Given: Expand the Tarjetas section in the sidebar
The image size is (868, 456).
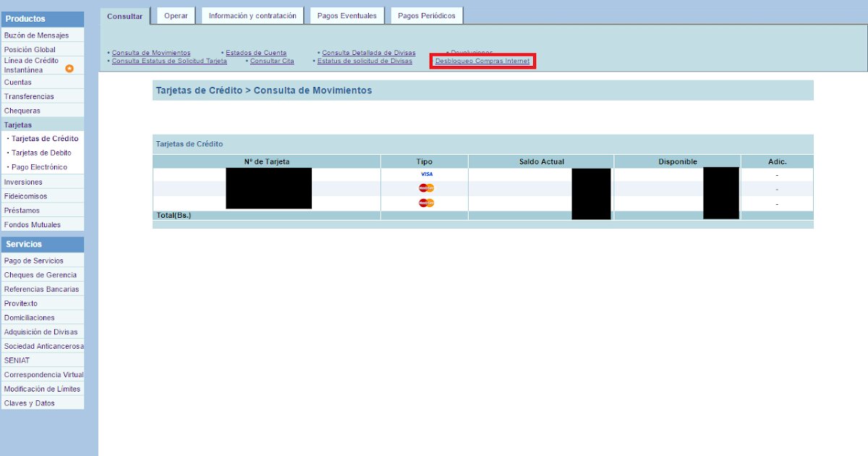Looking at the screenshot, I should pyautogui.click(x=18, y=125).
